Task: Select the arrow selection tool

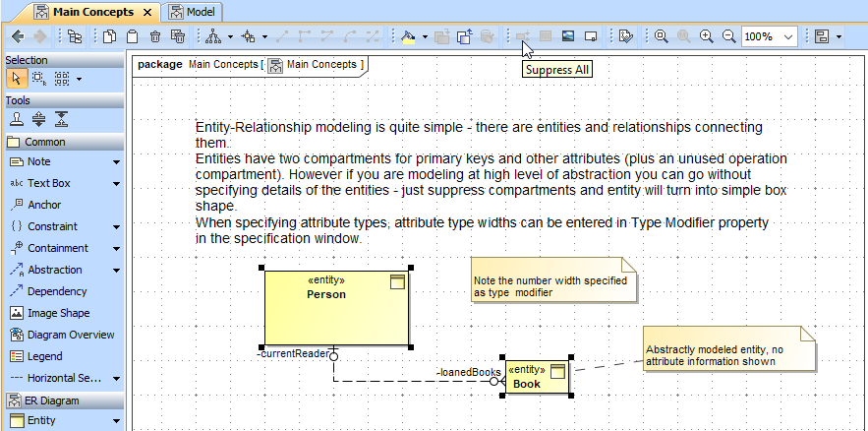Action: (17, 78)
